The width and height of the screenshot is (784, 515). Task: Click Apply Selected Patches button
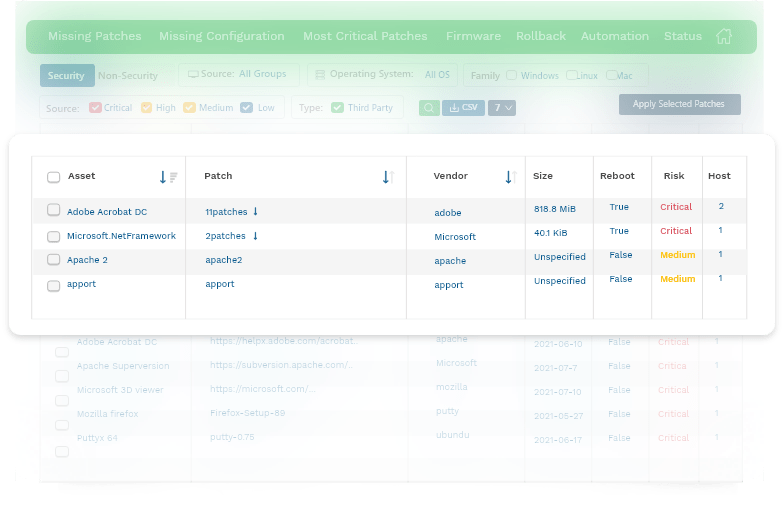tap(679, 104)
